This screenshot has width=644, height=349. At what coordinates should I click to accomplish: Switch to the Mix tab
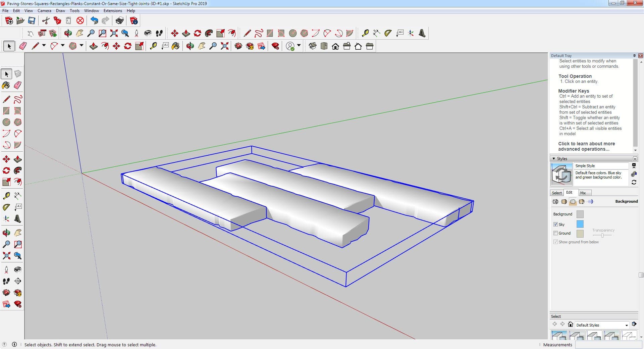click(x=583, y=193)
